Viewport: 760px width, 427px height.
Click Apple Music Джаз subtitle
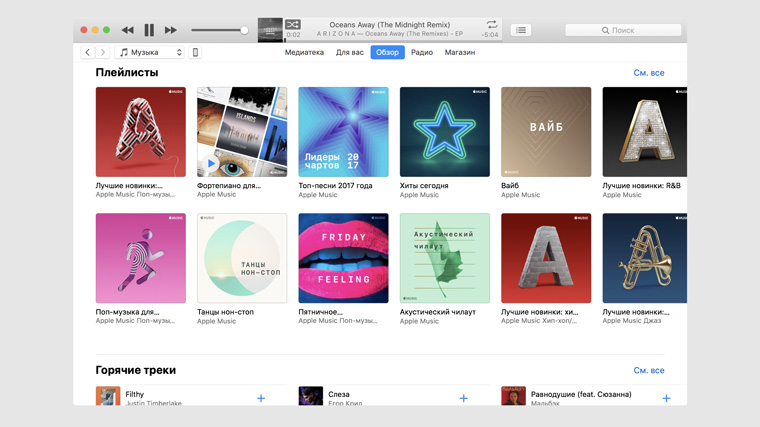(632, 321)
